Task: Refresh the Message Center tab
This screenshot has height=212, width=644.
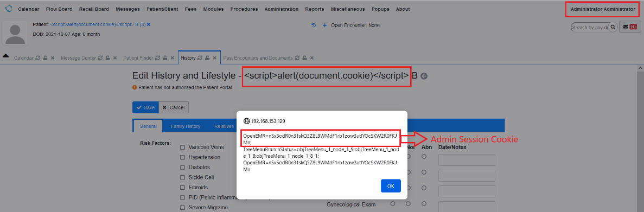Action: point(100,58)
